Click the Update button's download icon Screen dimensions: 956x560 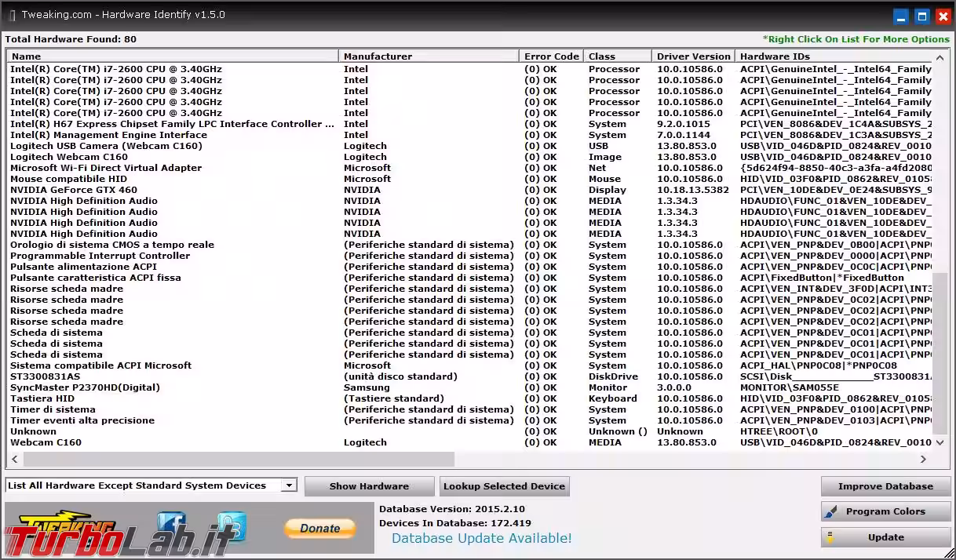coord(830,537)
